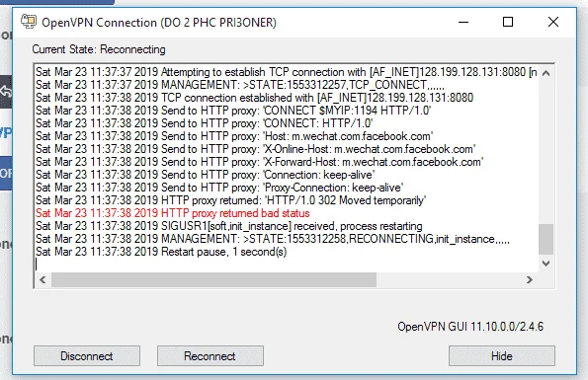The image size is (588, 380).
Task: Click the 'Connection: keep-alive' log line
Action: tap(206, 175)
